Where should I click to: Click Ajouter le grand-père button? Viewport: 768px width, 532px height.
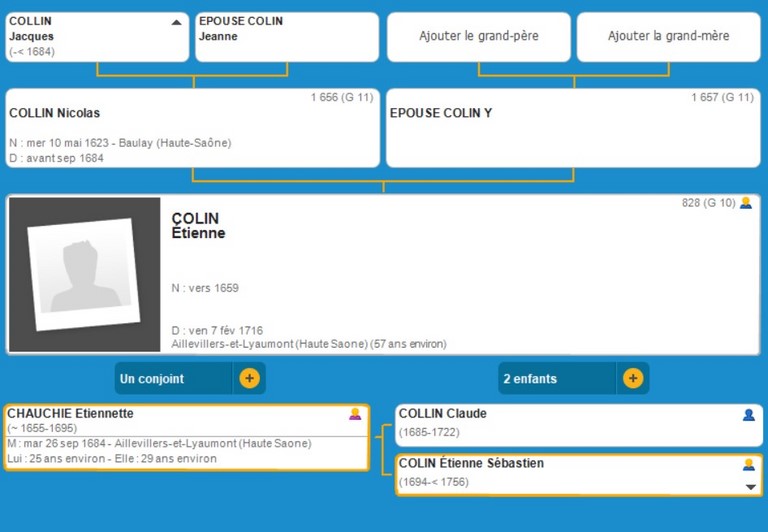pos(478,36)
